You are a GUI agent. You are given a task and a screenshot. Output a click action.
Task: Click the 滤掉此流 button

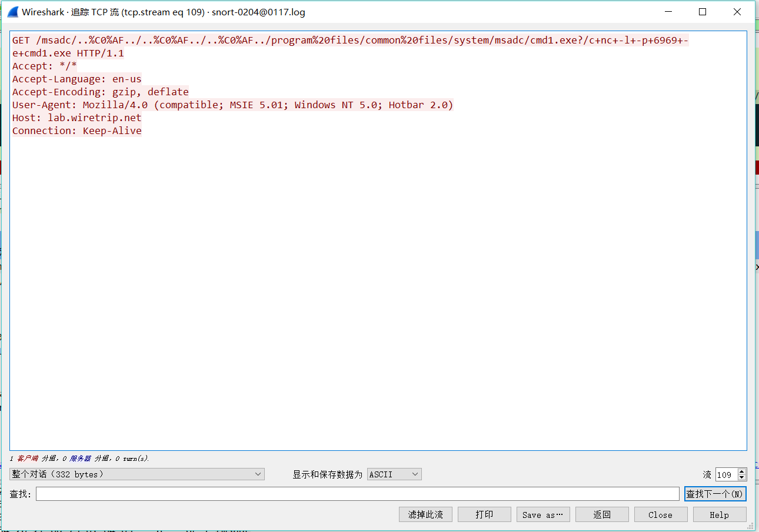pyautogui.click(x=425, y=514)
